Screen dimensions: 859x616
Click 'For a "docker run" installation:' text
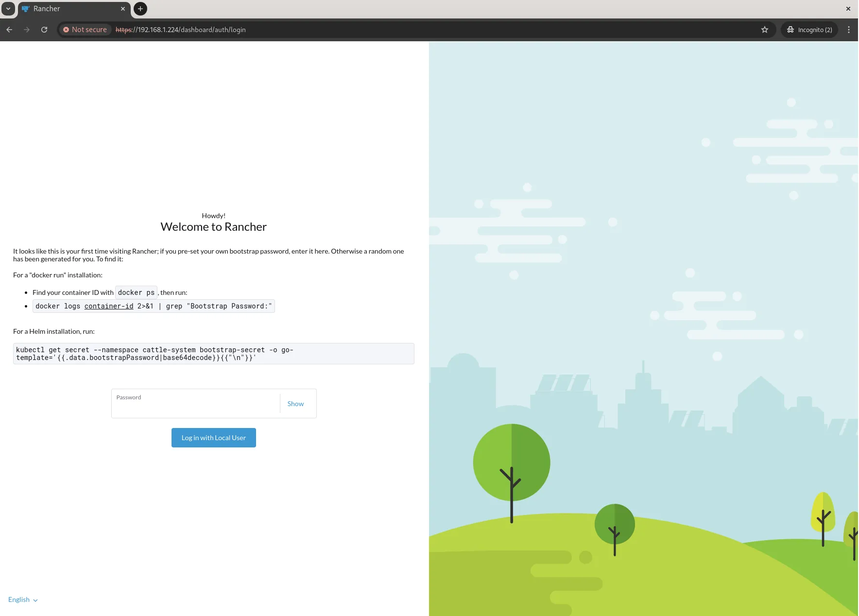coord(58,275)
